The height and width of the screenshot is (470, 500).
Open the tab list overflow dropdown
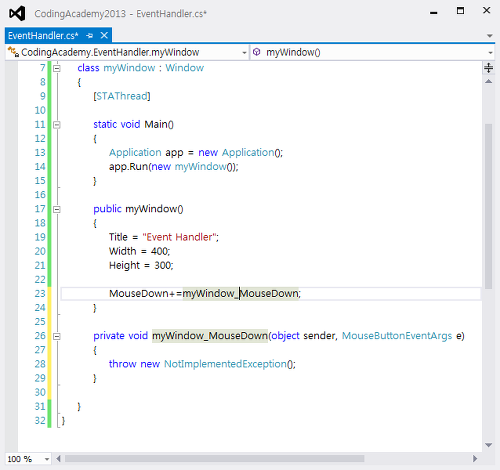(x=490, y=36)
